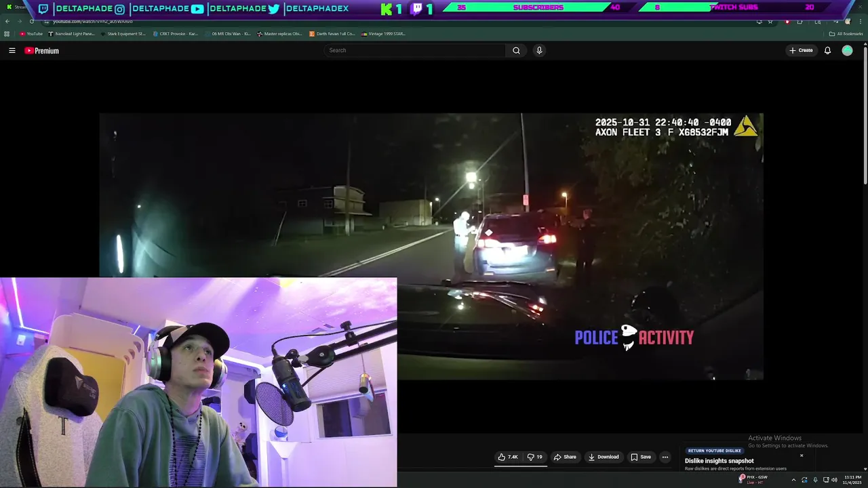The height and width of the screenshot is (488, 868).
Task: Open the Chrome profile avatar
Action: click(848, 22)
